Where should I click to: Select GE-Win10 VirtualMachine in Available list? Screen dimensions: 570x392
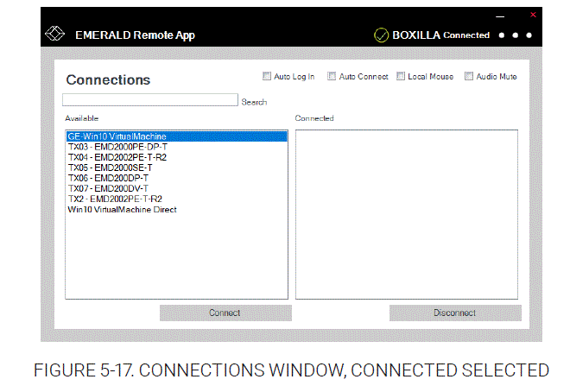point(177,136)
